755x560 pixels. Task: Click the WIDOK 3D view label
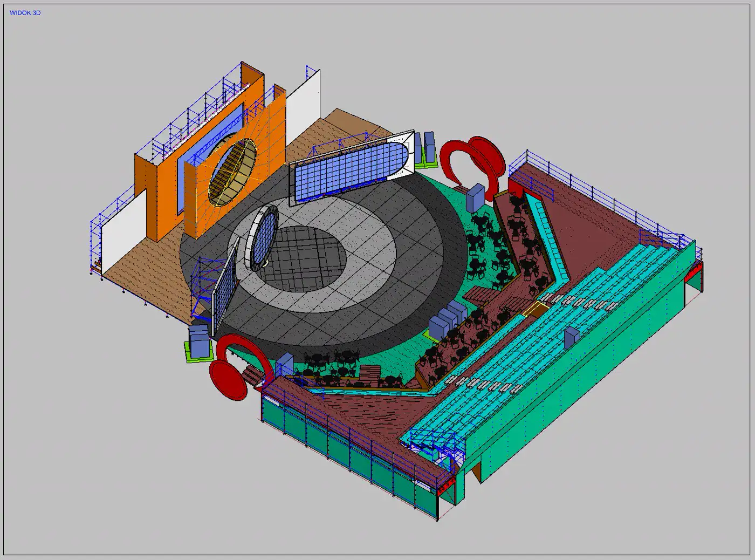pos(25,12)
